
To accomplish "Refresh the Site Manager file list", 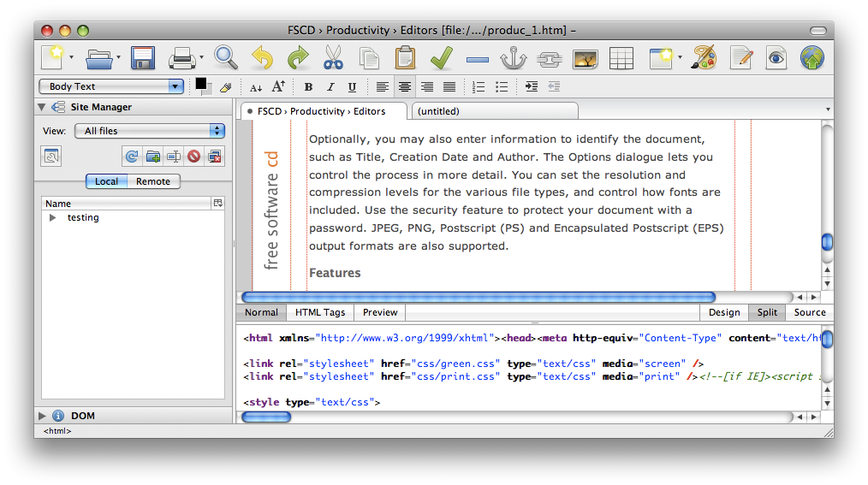I will [132, 157].
